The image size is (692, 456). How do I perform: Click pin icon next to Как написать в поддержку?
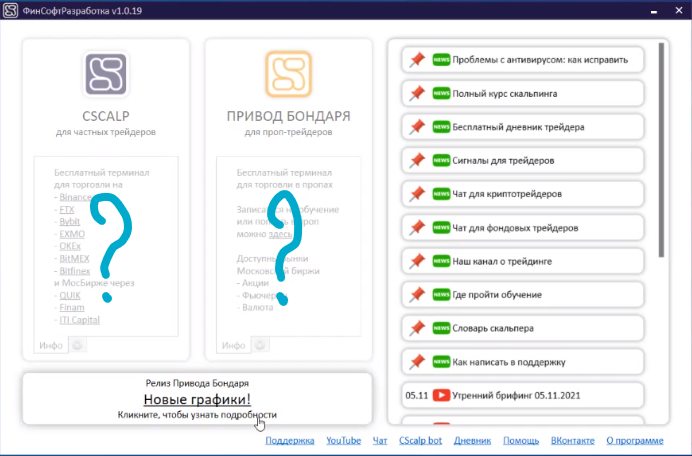(x=417, y=362)
